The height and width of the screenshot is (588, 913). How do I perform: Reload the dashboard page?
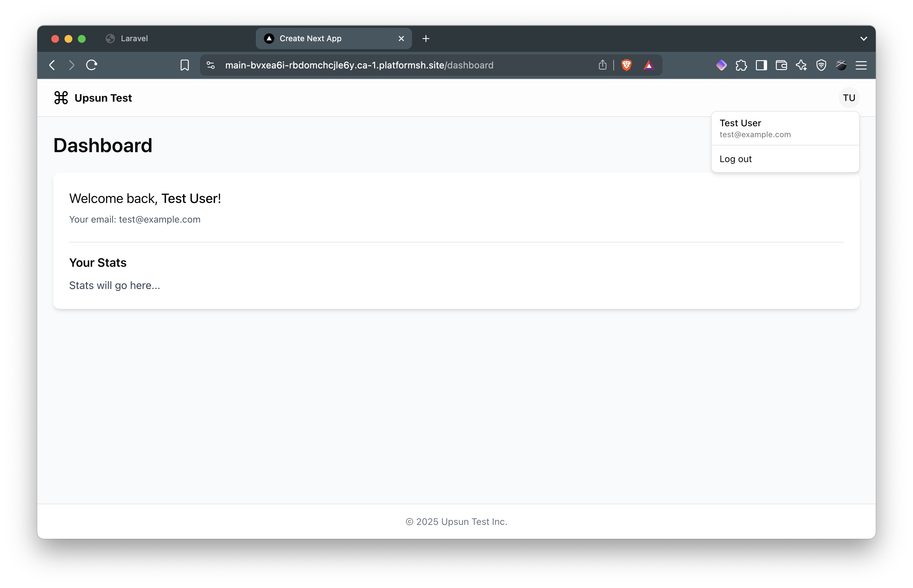(x=92, y=65)
